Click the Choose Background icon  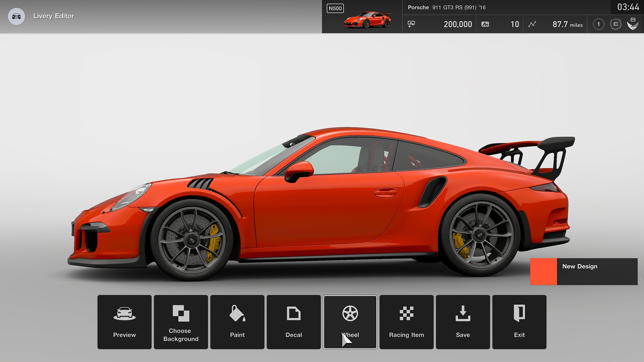(x=180, y=314)
